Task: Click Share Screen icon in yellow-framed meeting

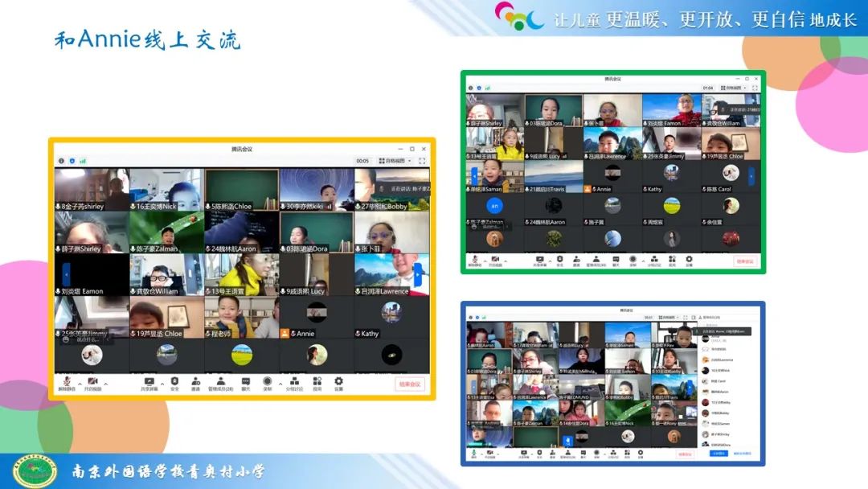Action: (149, 383)
